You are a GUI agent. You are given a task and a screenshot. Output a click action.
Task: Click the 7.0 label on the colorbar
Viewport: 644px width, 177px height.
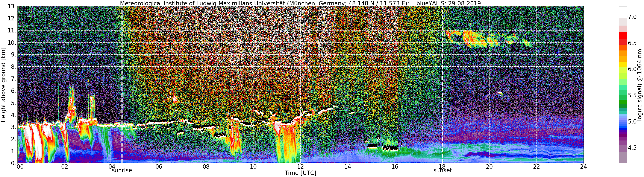[632, 17]
